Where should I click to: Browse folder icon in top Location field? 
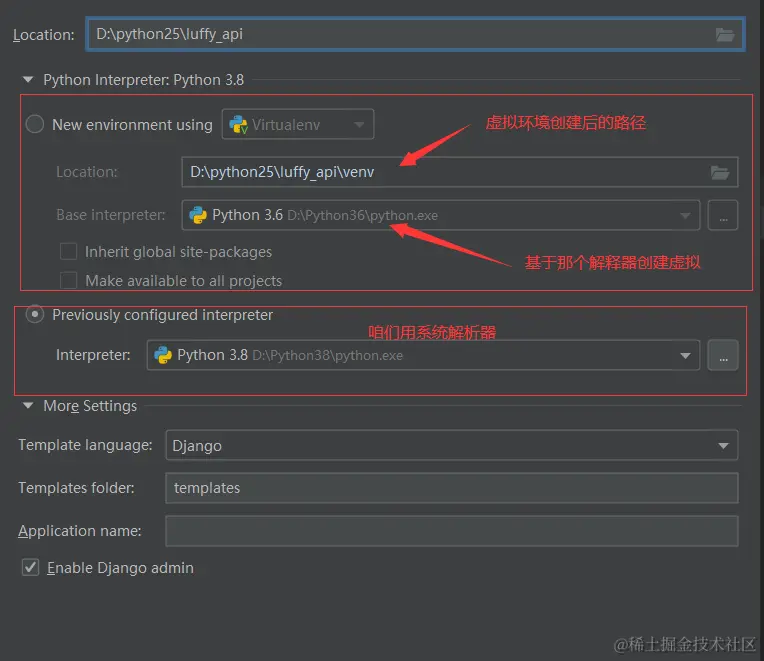[725, 35]
